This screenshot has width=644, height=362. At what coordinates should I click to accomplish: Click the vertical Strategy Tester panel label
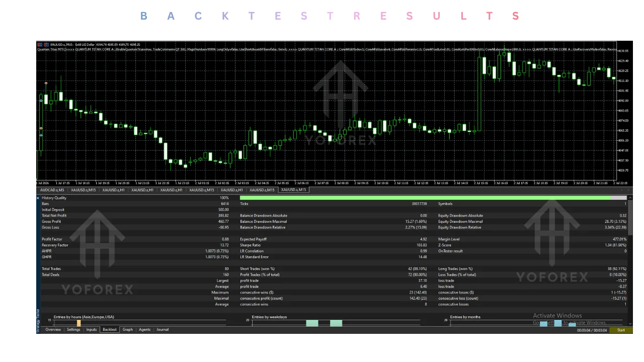point(38,321)
